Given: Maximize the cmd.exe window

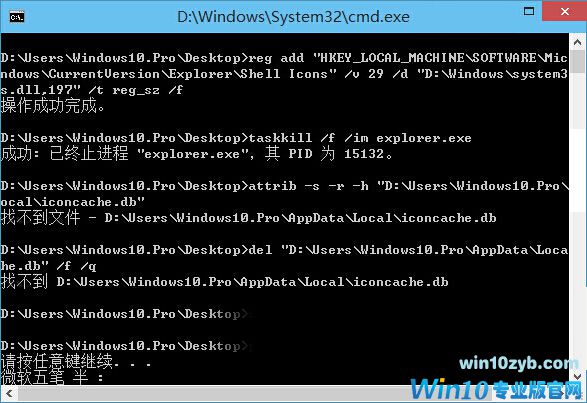Looking at the screenshot, I should point(529,11).
